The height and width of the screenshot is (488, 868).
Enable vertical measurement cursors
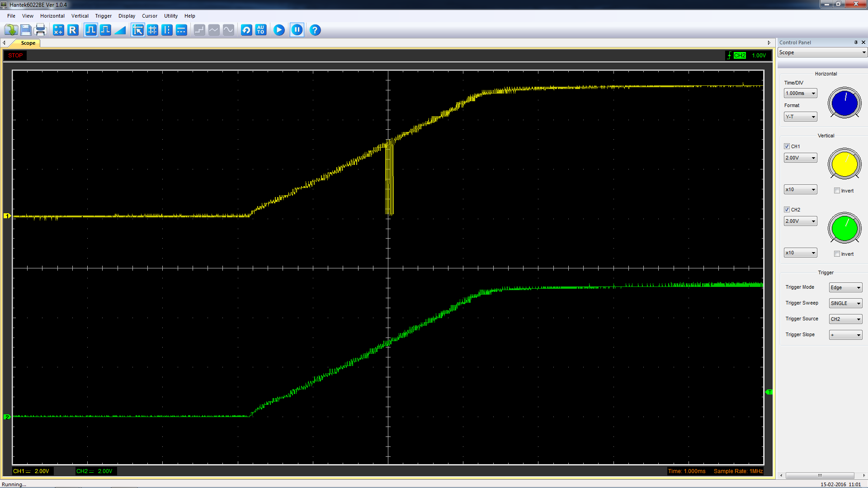[x=167, y=30]
